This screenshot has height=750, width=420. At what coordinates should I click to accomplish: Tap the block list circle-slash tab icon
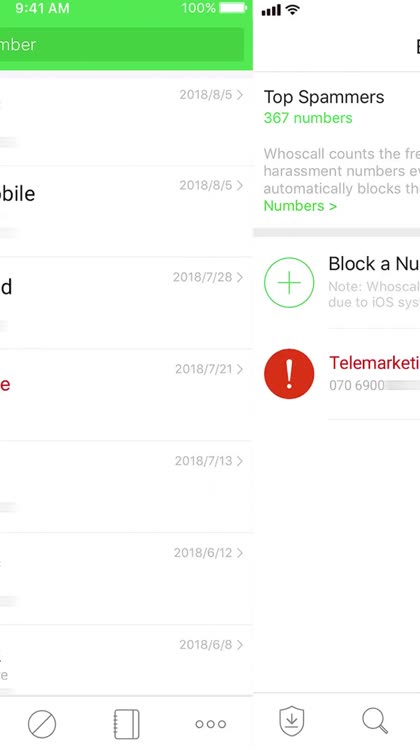42,724
